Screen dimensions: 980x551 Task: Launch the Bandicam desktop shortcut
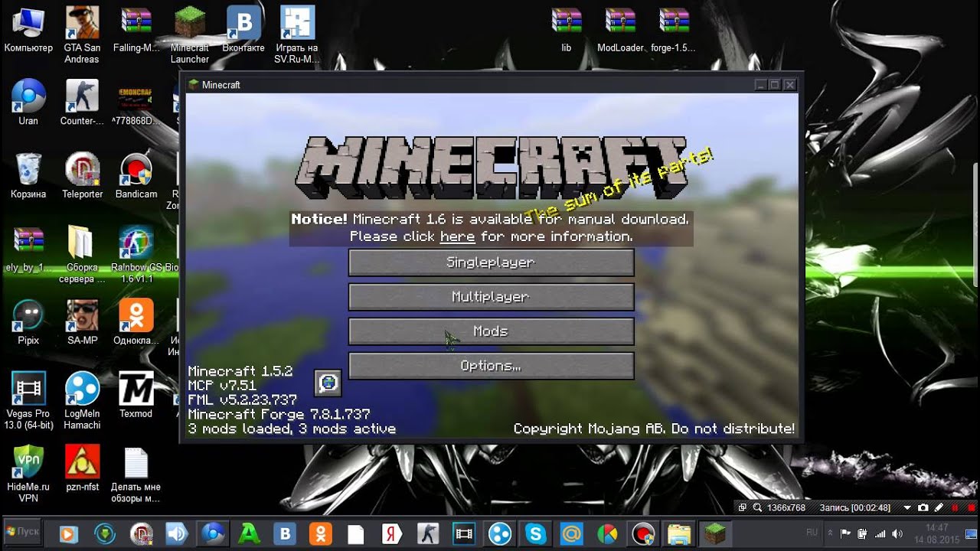pos(136,176)
